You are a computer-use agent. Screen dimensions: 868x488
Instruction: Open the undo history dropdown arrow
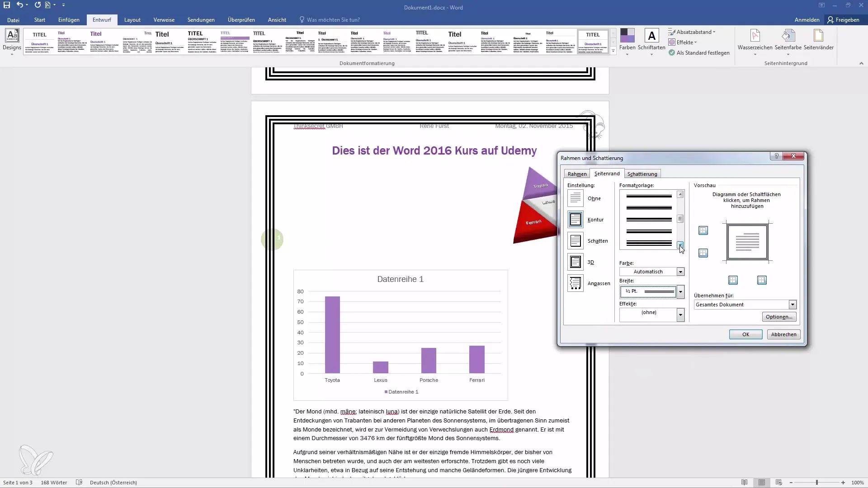(x=27, y=5)
